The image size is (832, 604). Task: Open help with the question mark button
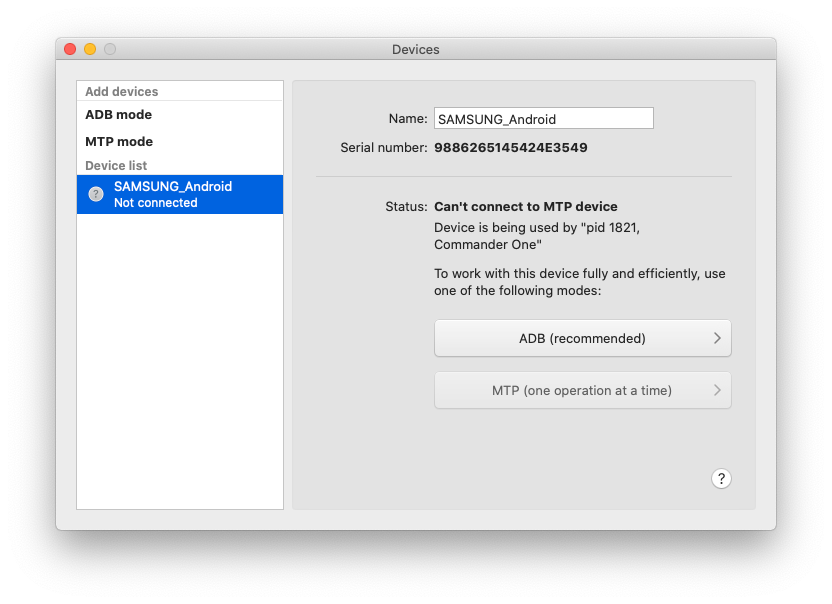click(721, 479)
